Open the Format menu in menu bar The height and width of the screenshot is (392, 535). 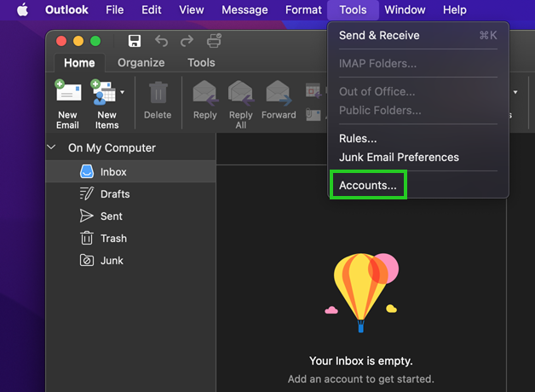click(303, 10)
